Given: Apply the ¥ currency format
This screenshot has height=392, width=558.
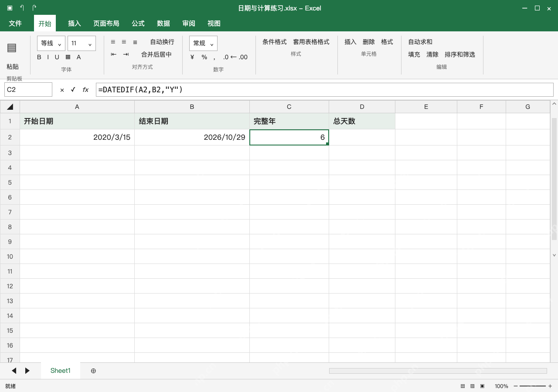Looking at the screenshot, I should 192,57.
